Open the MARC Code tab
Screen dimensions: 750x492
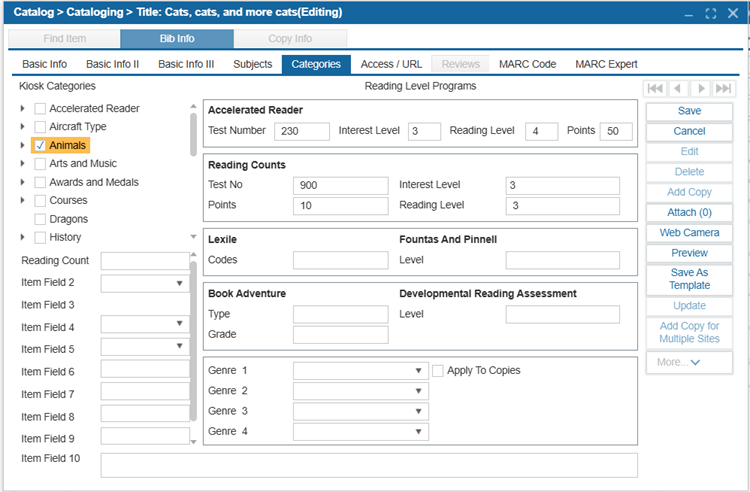point(527,64)
